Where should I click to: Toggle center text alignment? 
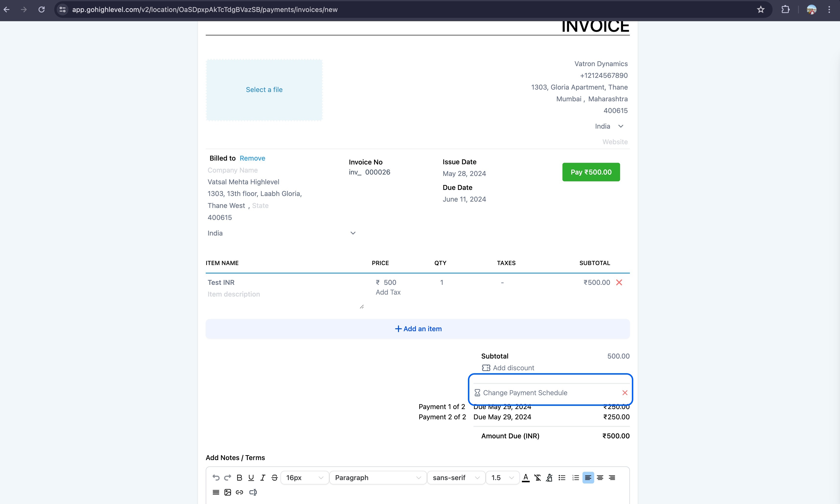point(600,477)
